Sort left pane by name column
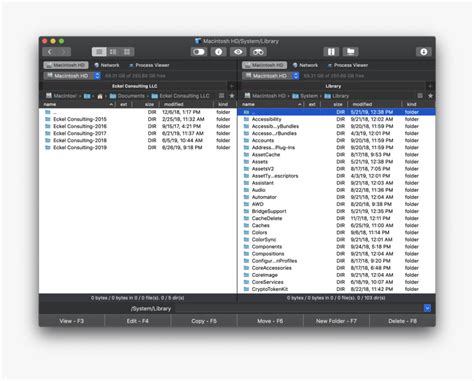The width and height of the screenshot is (474, 381). (x=77, y=104)
